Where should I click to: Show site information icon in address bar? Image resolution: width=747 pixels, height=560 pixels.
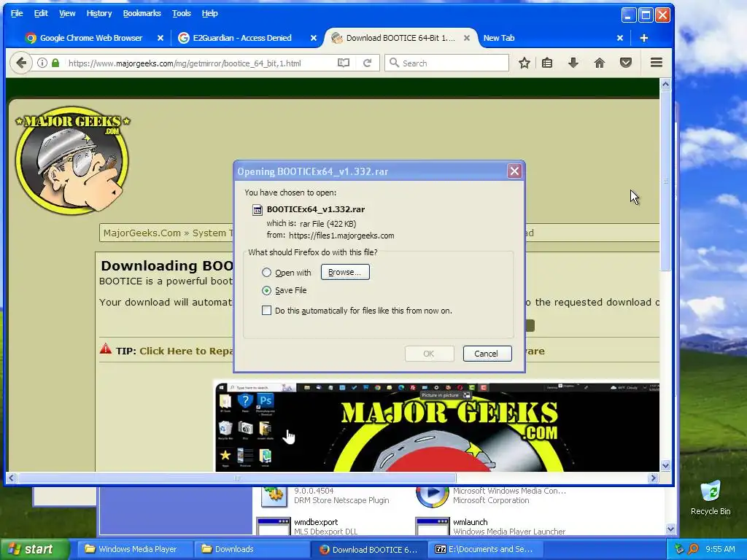point(42,63)
